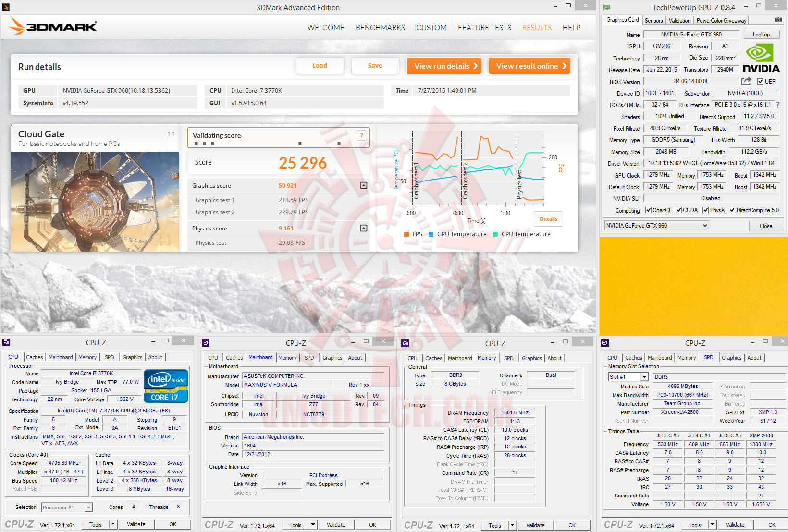Open Tools dropdown arrow in CPU-Z CPU window

113,524
